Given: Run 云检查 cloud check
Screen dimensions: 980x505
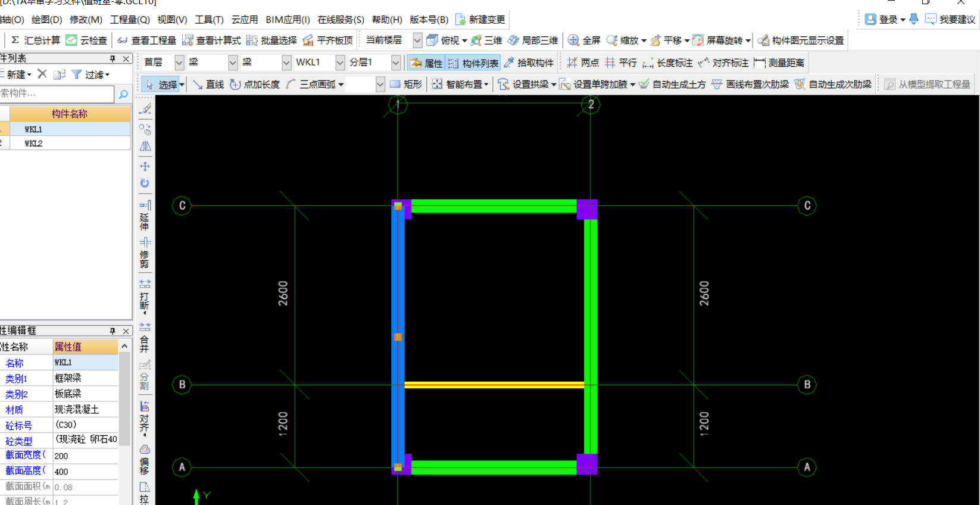Looking at the screenshot, I should [86, 40].
